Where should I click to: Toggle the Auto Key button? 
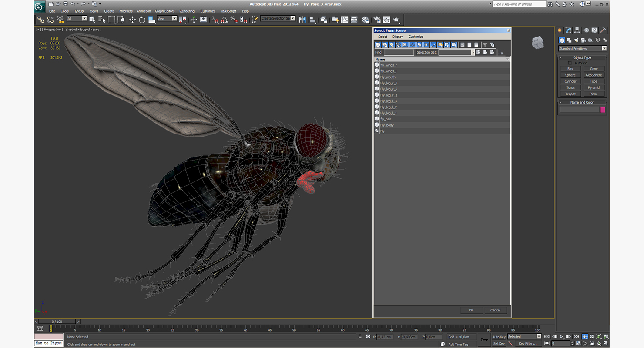click(x=499, y=337)
